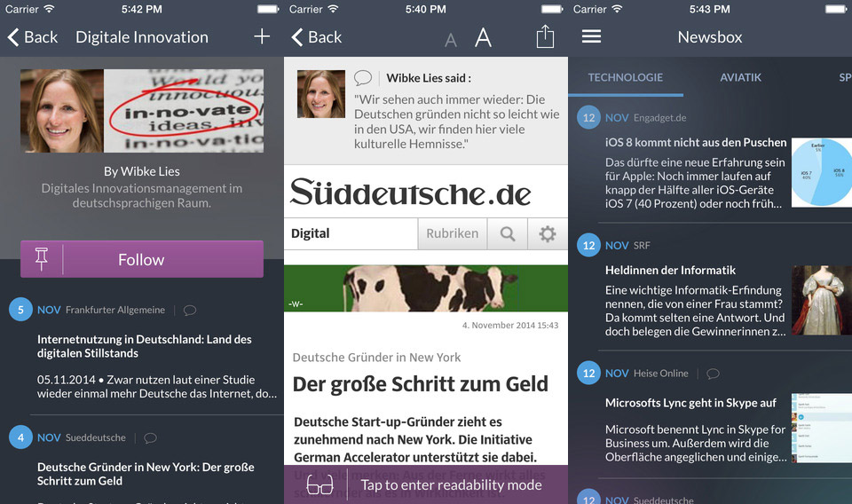Open Wibke Lies portrait in collection header
This screenshot has width=852, height=504.
(x=62, y=111)
